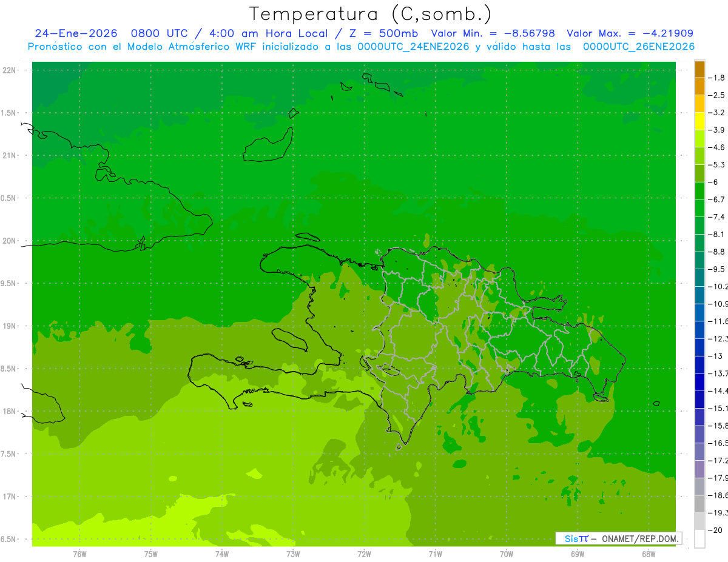The image size is (728, 562).
Task: Click the '20N' latitude axis label
Action: click(10, 241)
